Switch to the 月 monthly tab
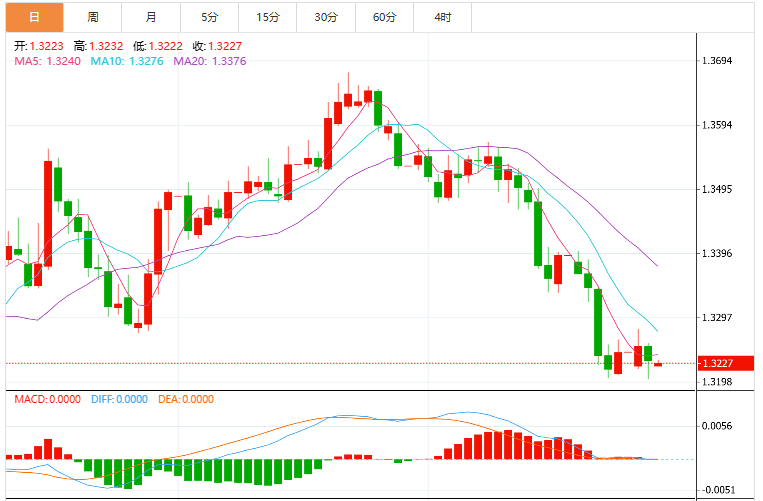Image resolution: width=763 pixels, height=501 pixels. 151,18
